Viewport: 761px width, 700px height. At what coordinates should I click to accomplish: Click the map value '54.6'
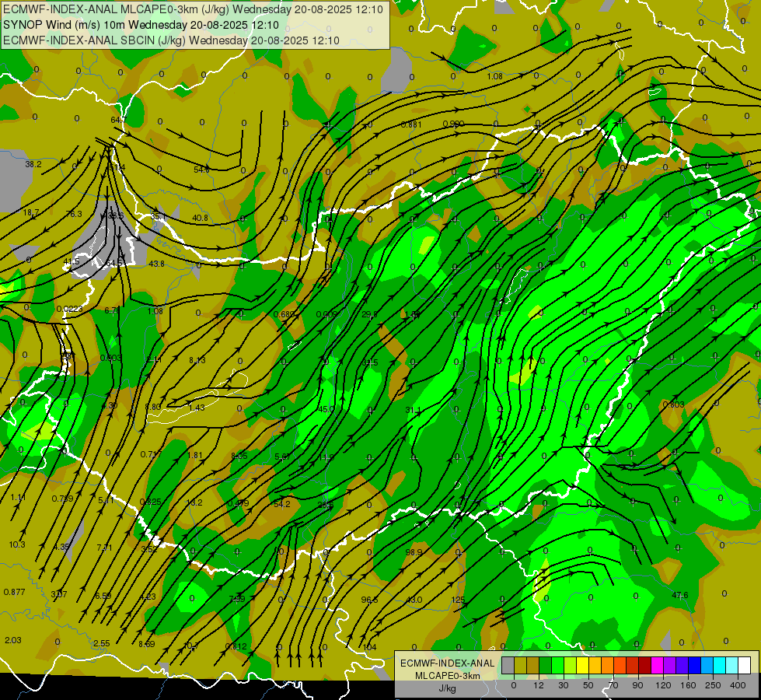(x=201, y=170)
